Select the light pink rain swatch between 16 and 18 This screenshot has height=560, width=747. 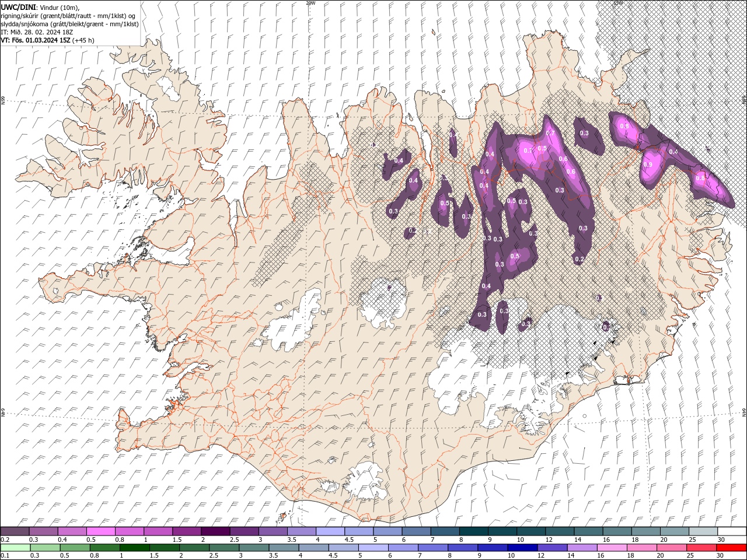click(x=612, y=548)
